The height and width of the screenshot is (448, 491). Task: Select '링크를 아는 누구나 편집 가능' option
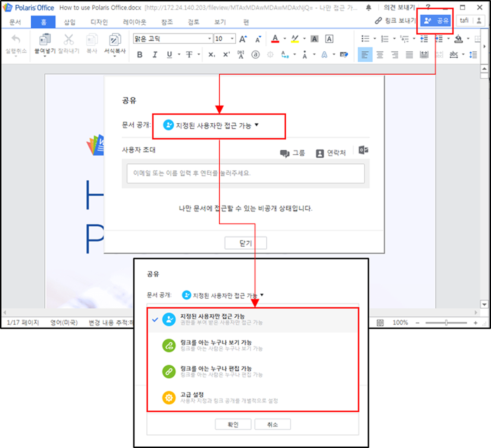253,372
